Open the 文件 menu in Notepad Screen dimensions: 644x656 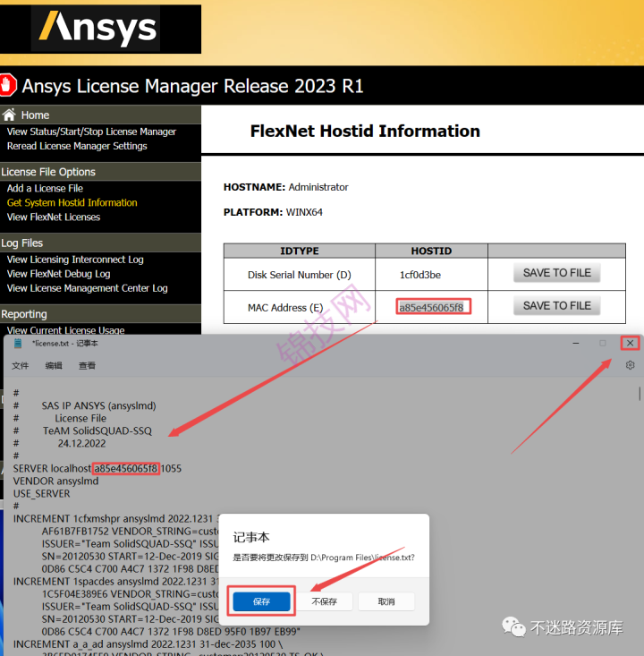point(20,366)
